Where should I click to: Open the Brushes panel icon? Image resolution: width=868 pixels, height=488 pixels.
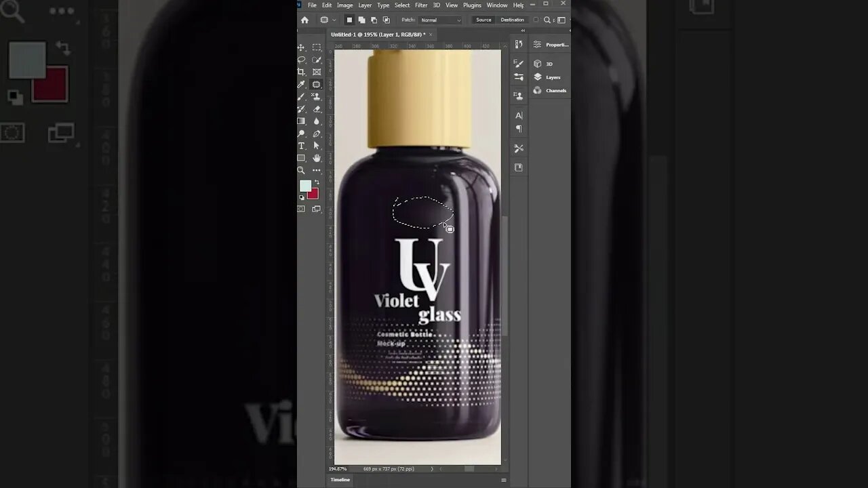point(519,77)
